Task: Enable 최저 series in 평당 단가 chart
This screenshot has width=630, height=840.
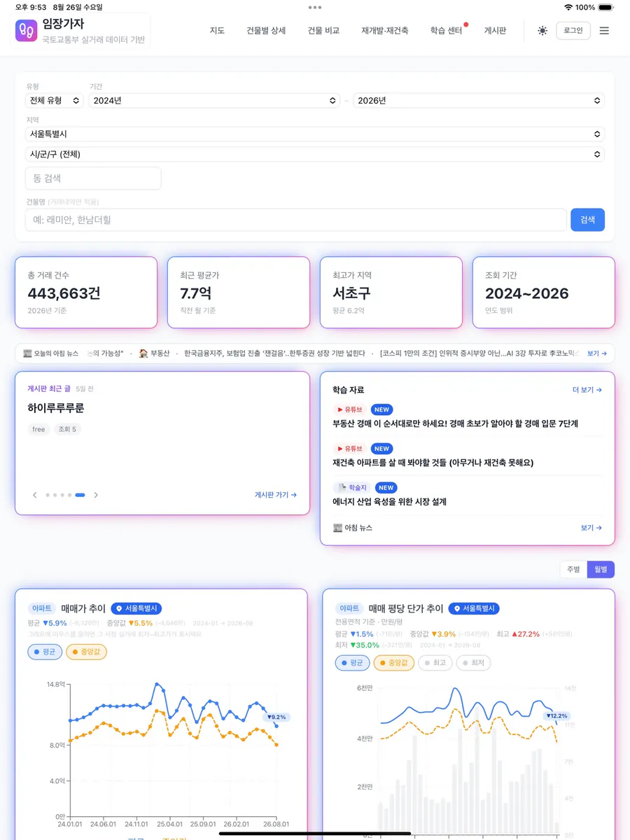Action: click(x=474, y=662)
